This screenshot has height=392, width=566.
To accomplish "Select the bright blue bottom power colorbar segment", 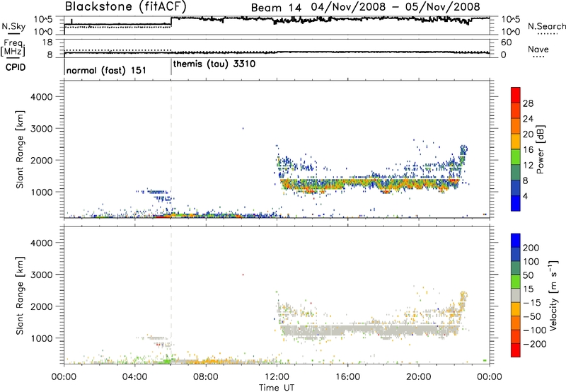I will coord(516,203).
